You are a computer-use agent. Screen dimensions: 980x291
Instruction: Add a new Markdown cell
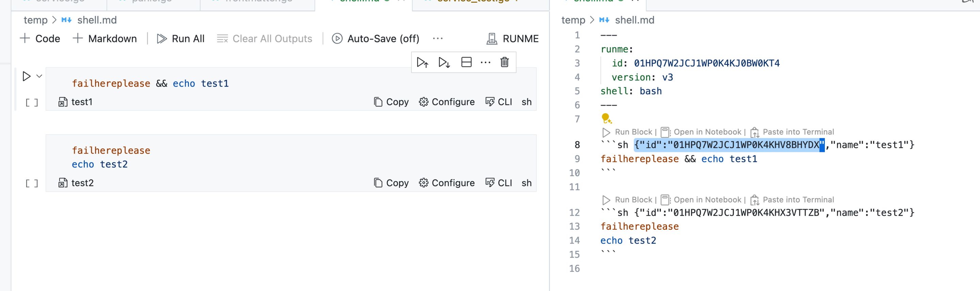(104, 39)
